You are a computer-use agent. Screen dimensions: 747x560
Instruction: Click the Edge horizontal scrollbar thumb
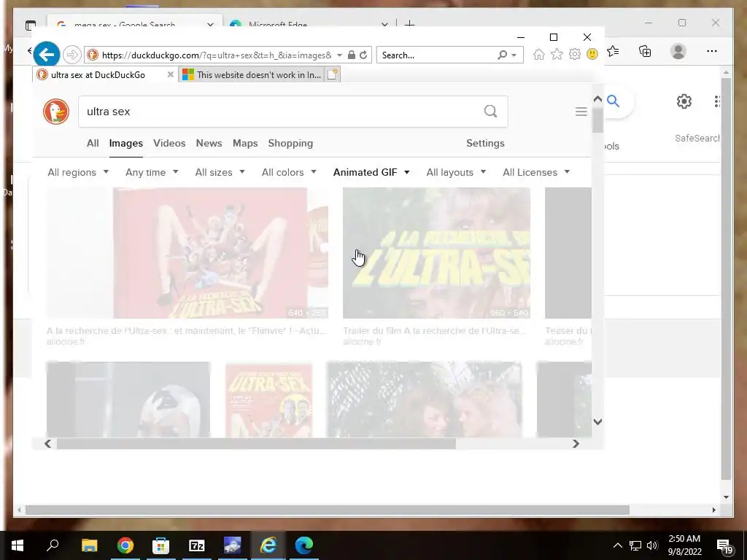(328, 510)
